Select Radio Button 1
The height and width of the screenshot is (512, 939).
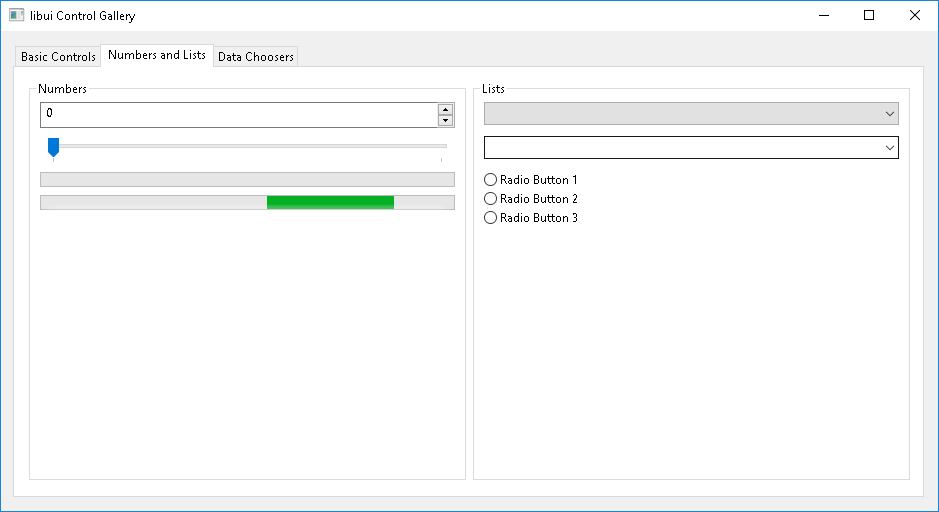(531, 180)
